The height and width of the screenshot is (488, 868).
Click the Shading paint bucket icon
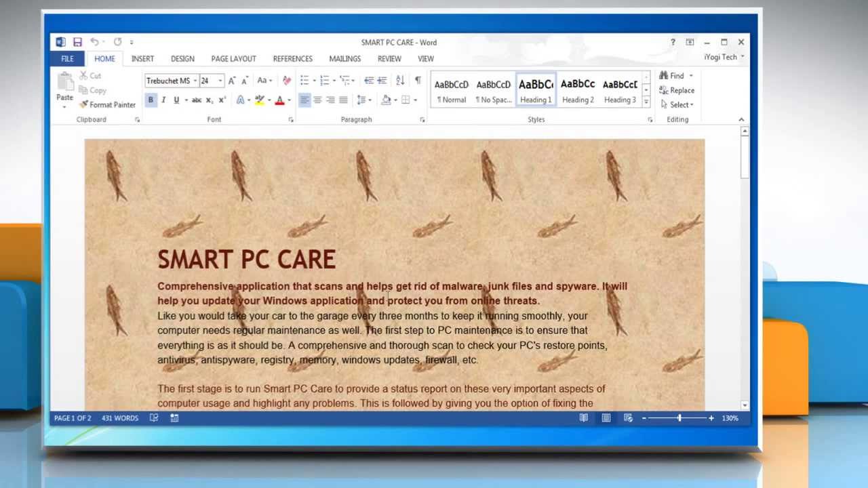pos(386,100)
